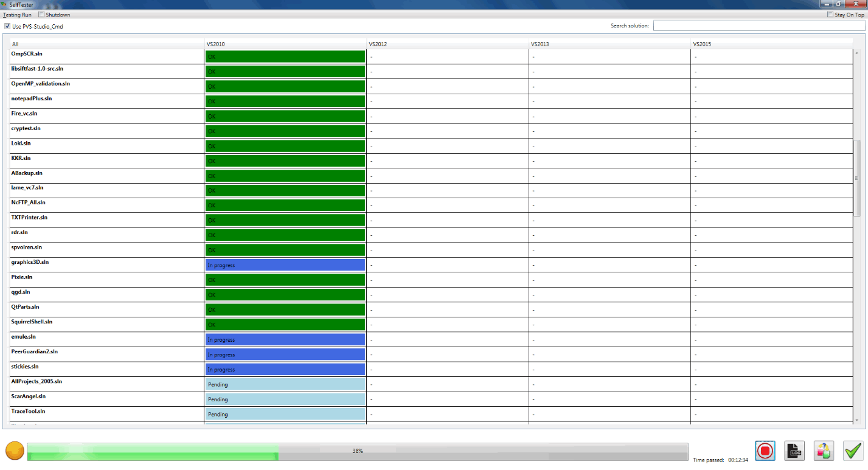The width and height of the screenshot is (868, 470).
Task: Click the All column header
Action: point(107,44)
